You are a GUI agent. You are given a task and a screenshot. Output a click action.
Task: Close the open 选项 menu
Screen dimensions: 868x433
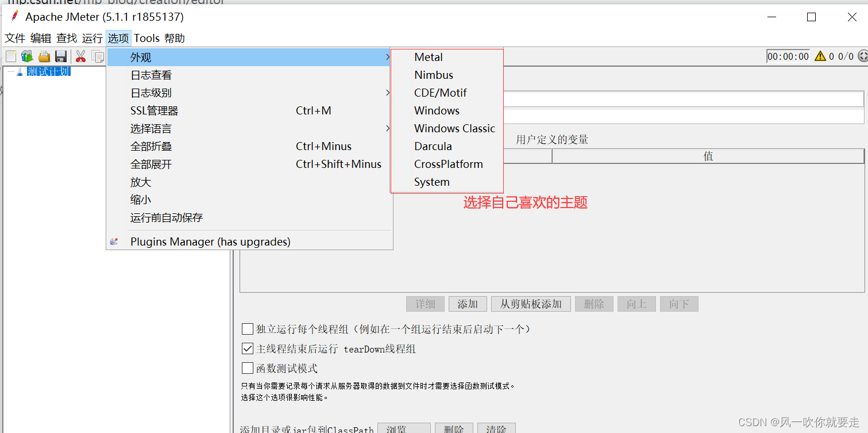coord(118,38)
